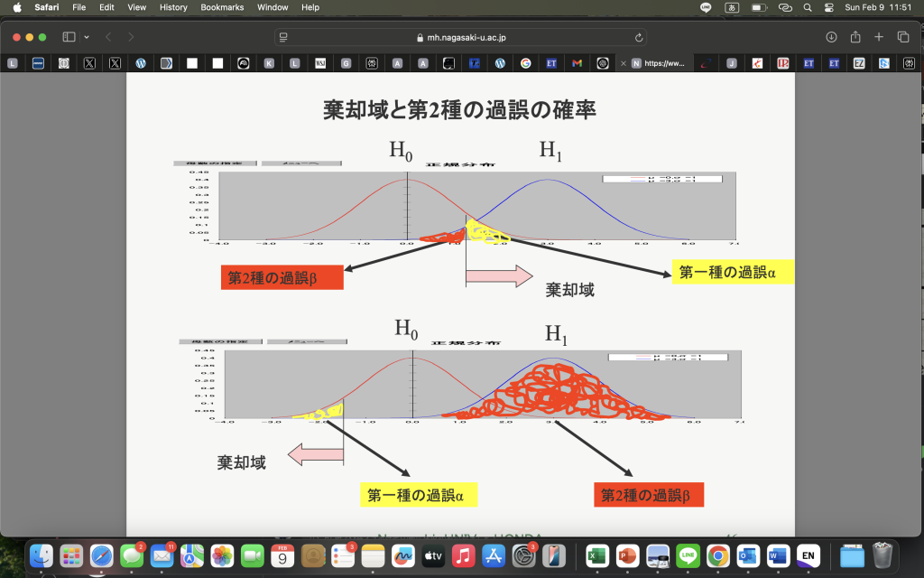This screenshot has width=924, height=578.
Task: Toggle the Safari sidebar visibility
Action: click(x=69, y=37)
